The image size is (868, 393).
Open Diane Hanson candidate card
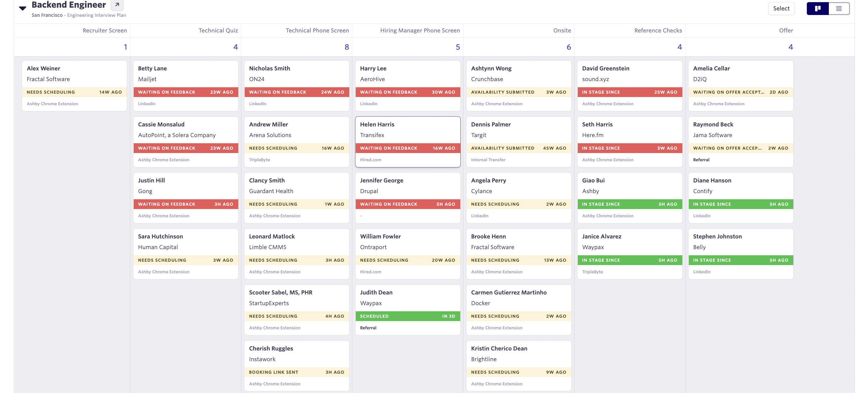(x=741, y=198)
